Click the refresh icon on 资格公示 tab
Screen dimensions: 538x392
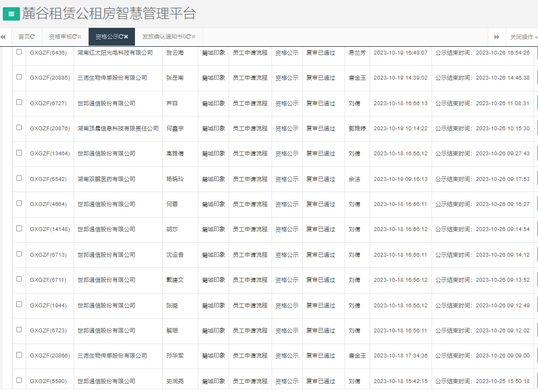point(123,37)
